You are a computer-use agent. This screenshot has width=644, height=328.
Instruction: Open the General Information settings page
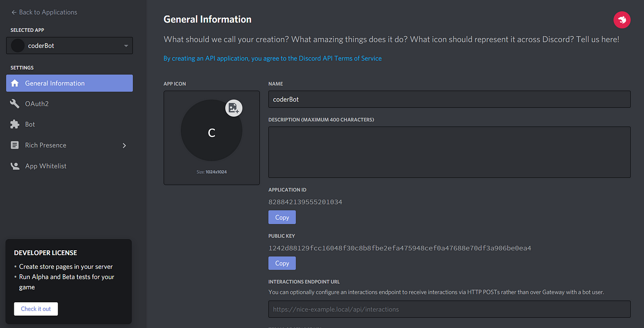pyautogui.click(x=69, y=83)
